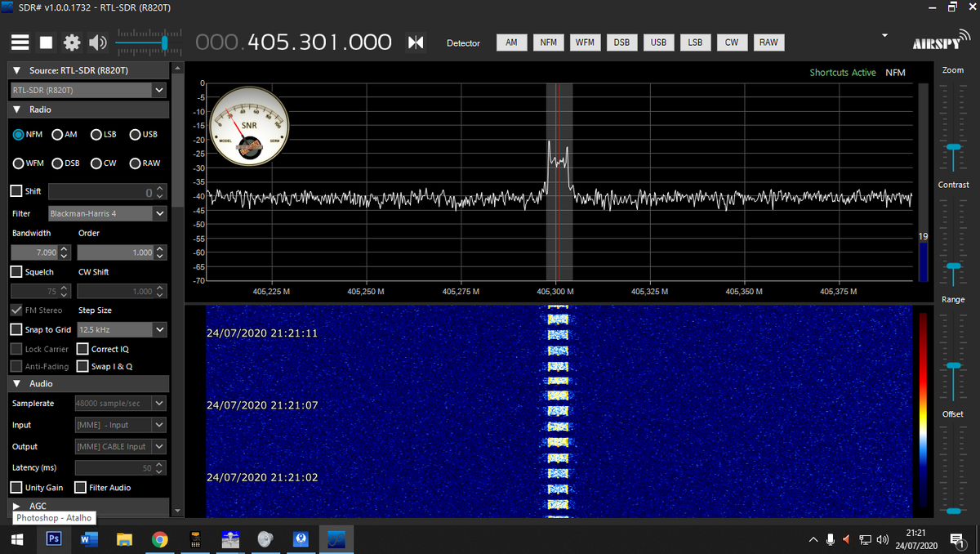Click the stop radio button
980x554 pixels.
(x=47, y=42)
